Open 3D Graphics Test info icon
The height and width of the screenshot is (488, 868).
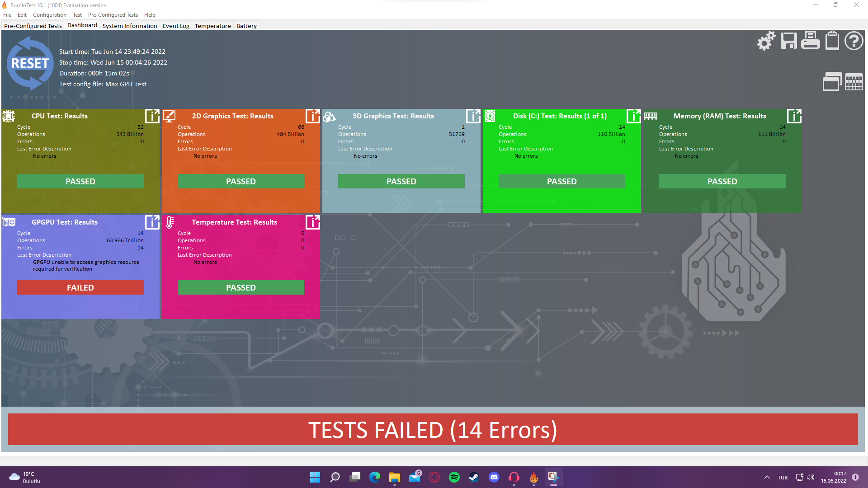[473, 116]
